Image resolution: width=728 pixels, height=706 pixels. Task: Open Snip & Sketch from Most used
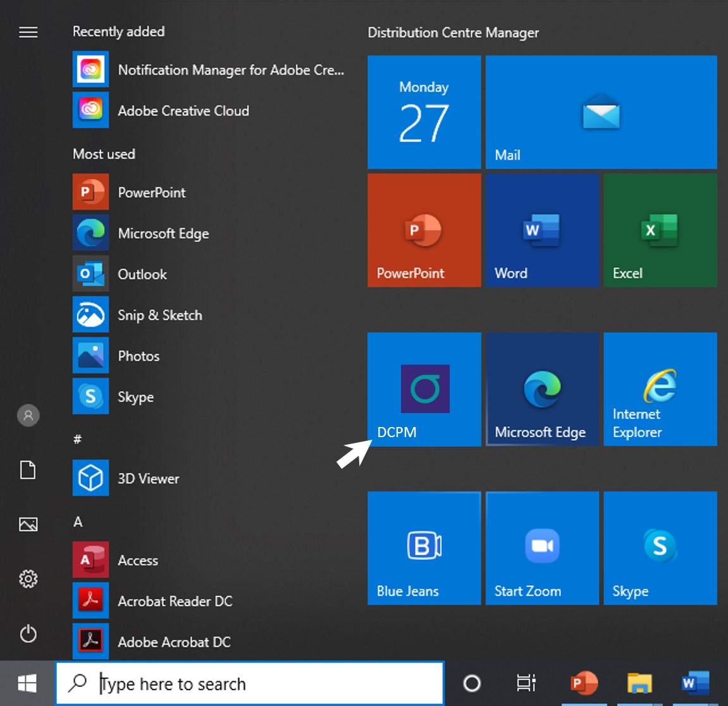159,315
